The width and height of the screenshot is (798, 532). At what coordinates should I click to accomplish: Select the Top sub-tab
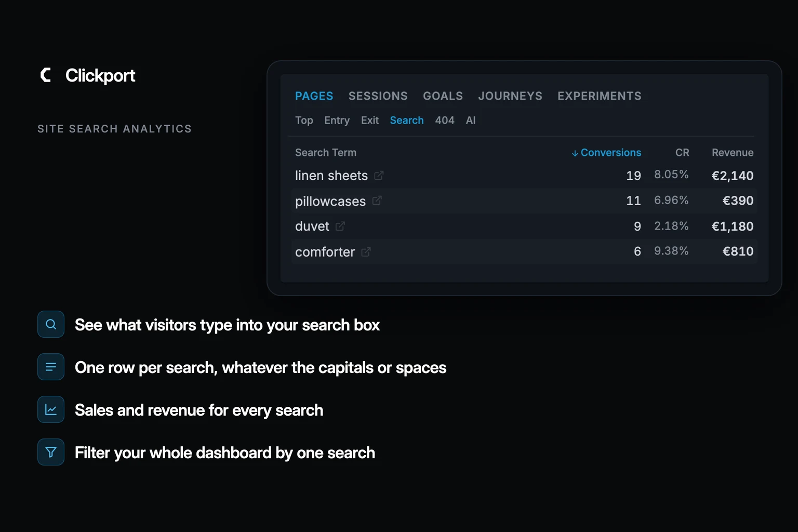[x=304, y=121]
